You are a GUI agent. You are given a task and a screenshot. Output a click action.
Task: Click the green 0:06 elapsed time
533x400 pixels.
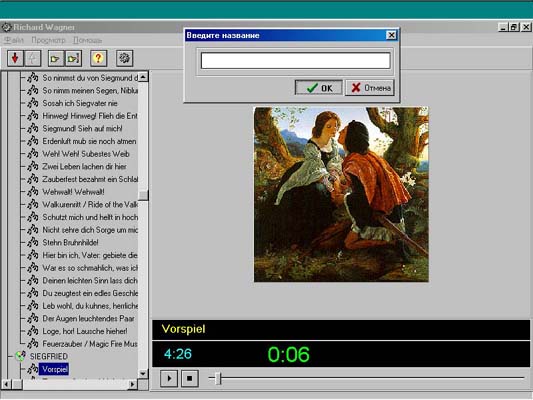288,354
